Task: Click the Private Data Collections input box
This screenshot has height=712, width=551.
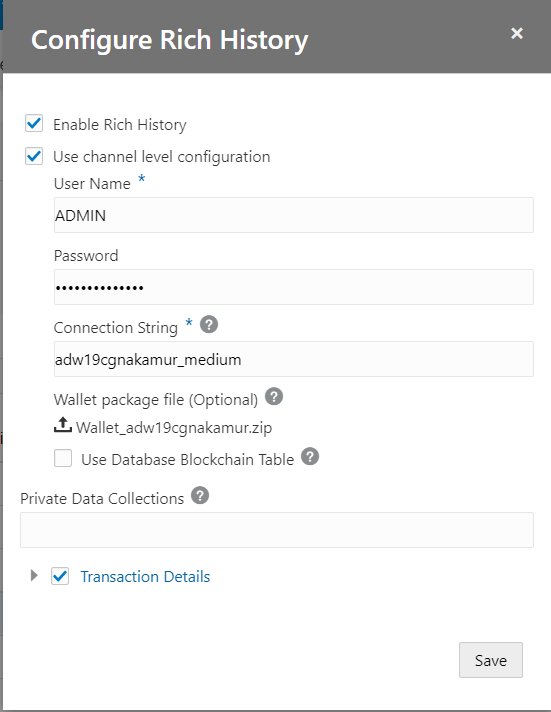Action: click(277, 530)
